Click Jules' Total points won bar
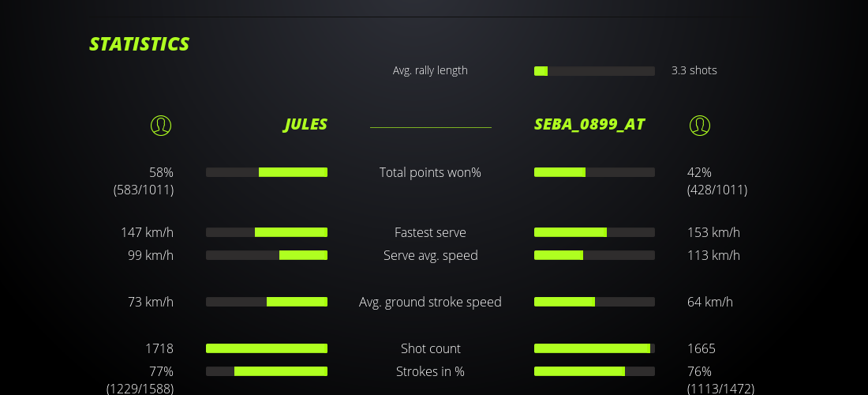The image size is (868, 395). pyautogui.click(x=267, y=172)
